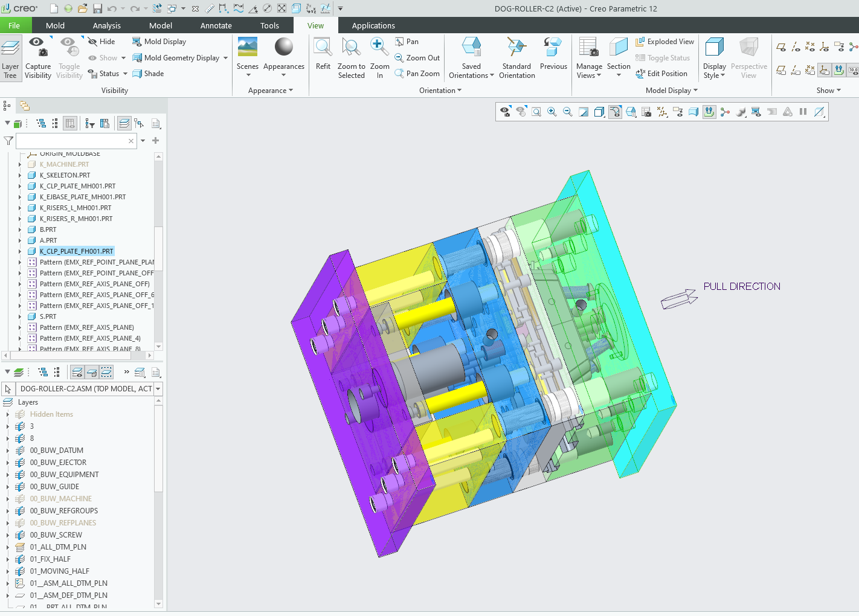Screen dimensions: 859x616
Task: Click the Exploded View icon
Action: pyautogui.click(x=664, y=42)
